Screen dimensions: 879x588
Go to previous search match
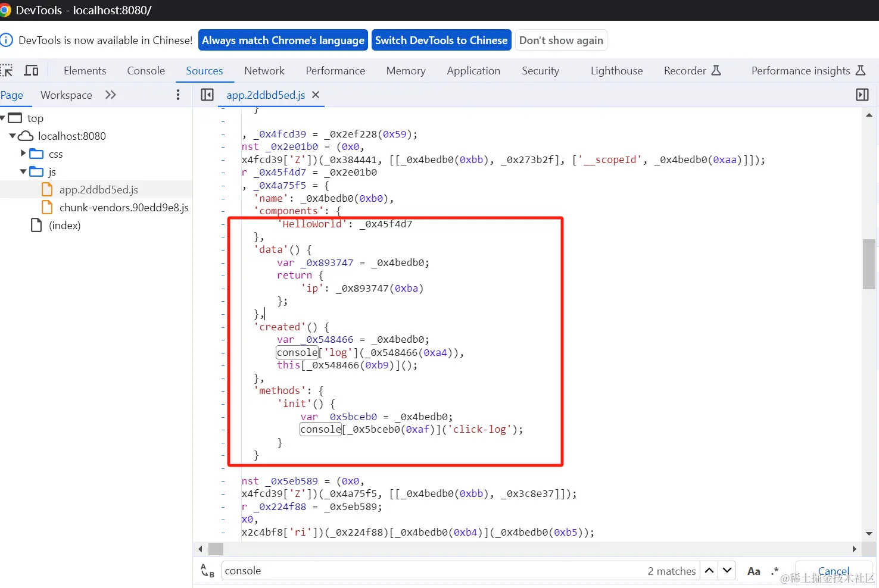(x=709, y=571)
